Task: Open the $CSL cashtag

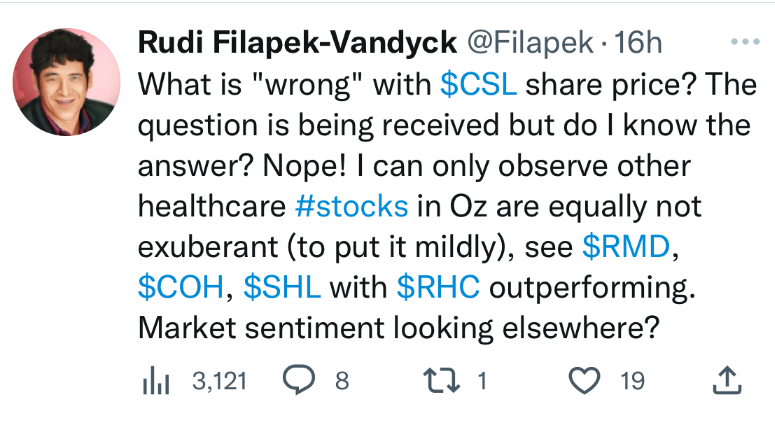Action: (x=478, y=85)
